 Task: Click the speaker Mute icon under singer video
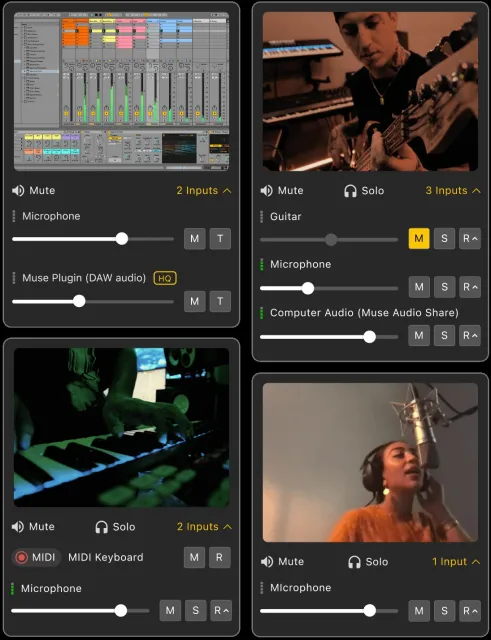[267, 562]
